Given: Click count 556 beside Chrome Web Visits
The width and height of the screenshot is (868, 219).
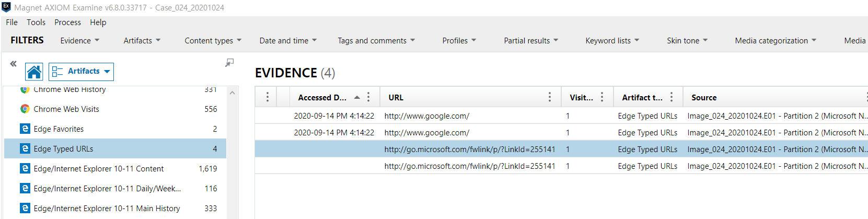Looking at the screenshot, I should click(x=211, y=109).
